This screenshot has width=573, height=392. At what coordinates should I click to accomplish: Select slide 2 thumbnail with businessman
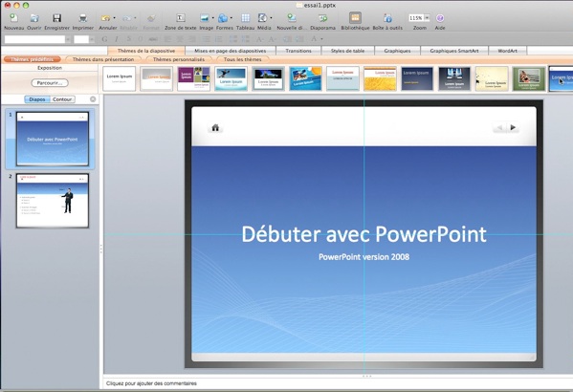point(53,201)
